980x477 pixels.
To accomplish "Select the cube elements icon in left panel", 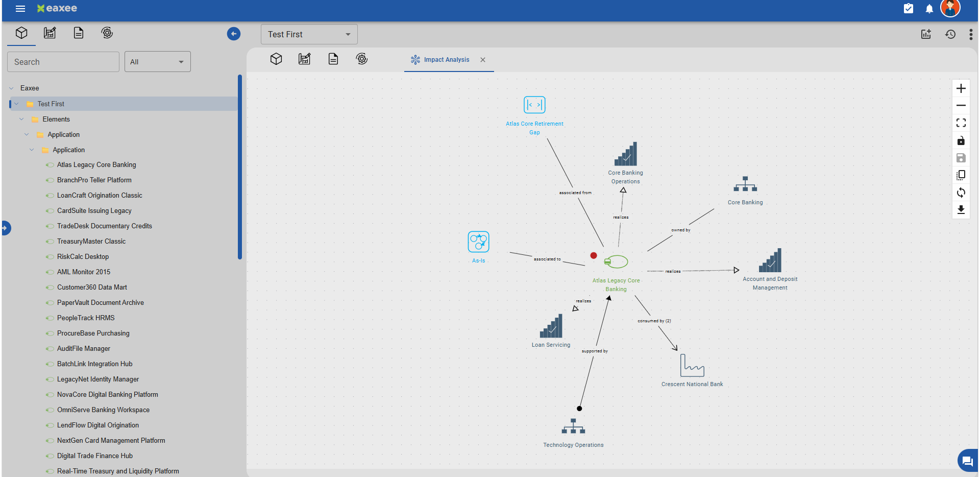I will pyautogui.click(x=21, y=33).
